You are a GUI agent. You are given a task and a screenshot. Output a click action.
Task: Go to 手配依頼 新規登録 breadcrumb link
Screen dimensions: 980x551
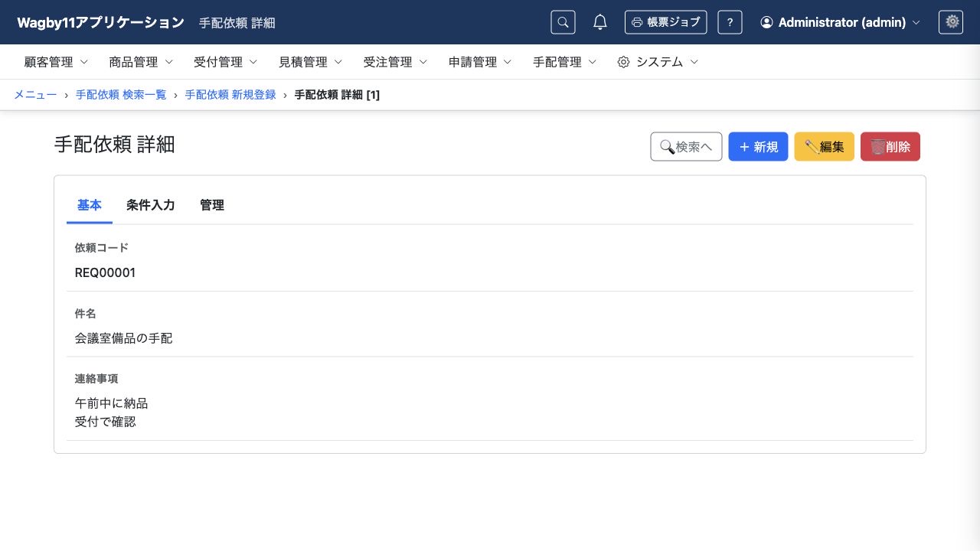tap(230, 95)
